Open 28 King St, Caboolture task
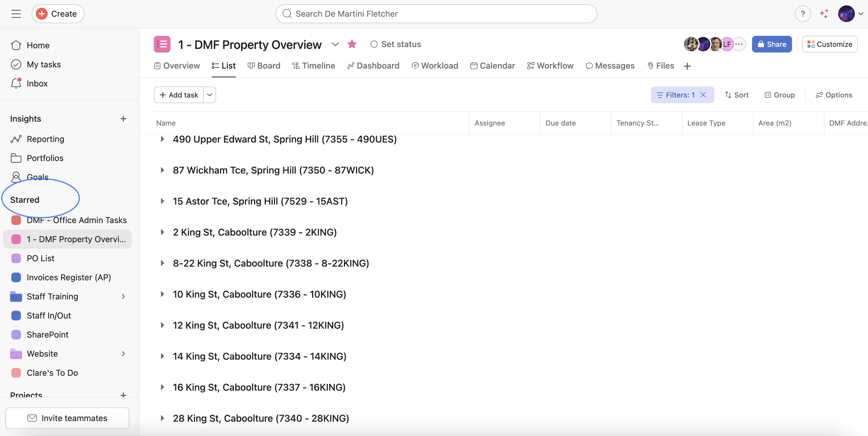Viewport: 868px width, 436px height. click(261, 418)
